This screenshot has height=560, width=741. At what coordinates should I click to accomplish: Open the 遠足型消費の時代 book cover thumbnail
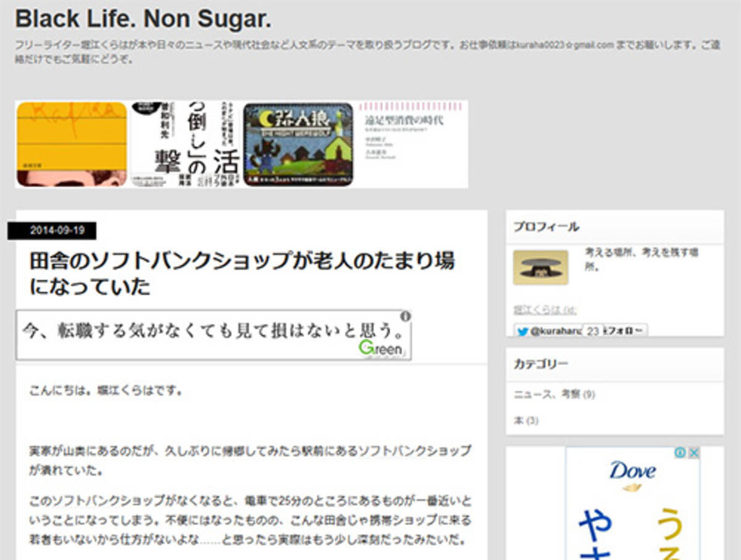(x=412, y=144)
